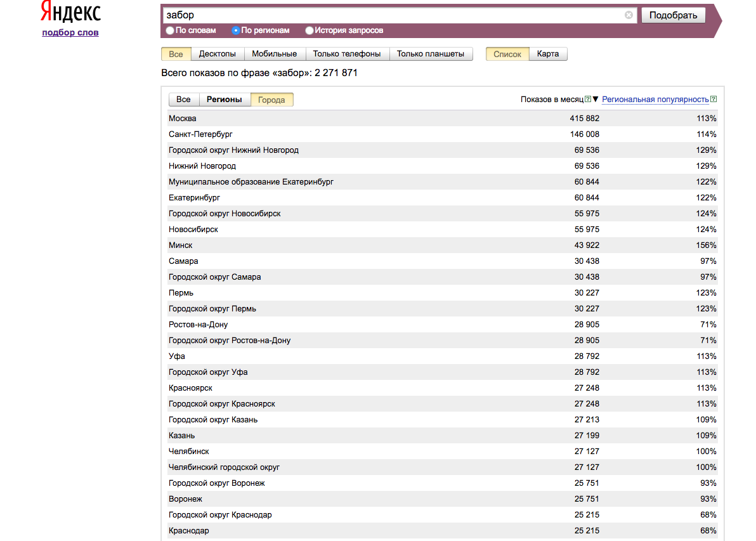Screen dimensions: 756x541
Task: Open the 'подбор слов' link
Action: 70,32
